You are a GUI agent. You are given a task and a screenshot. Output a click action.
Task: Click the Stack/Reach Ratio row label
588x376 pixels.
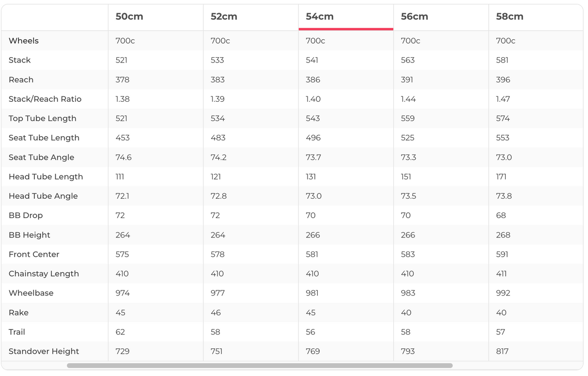pos(45,99)
